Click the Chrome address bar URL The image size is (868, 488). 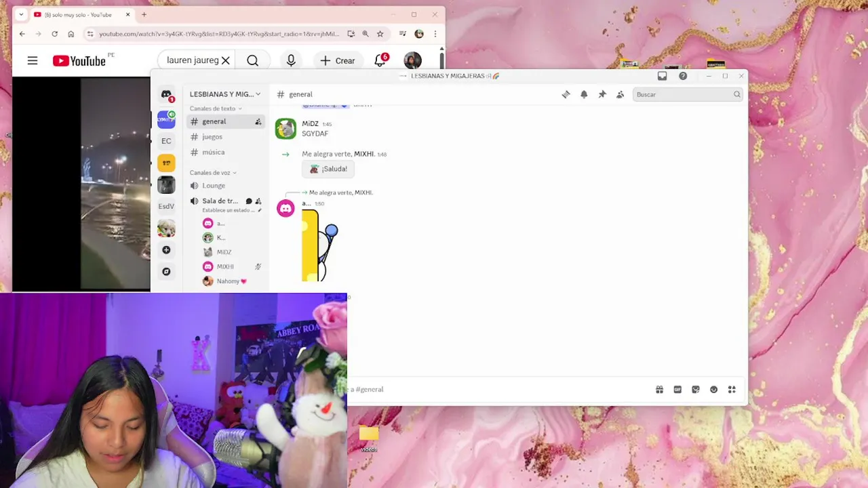click(x=219, y=34)
